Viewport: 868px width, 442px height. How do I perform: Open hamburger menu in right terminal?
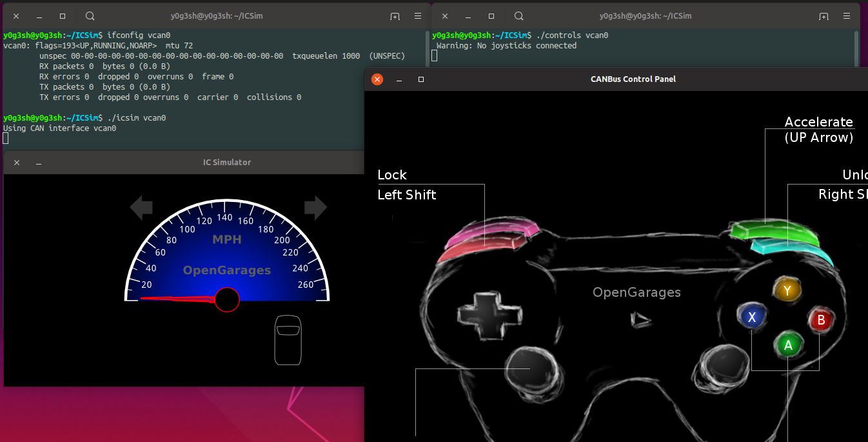point(847,16)
